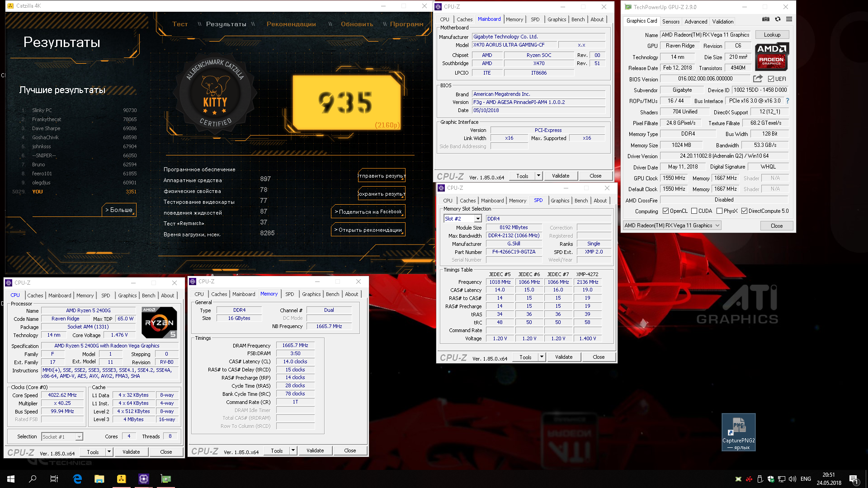The width and height of the screenshot is (868, 488).
Task: Open the GPU selector dropdown in GPU-Z
Action: (672, 225)
